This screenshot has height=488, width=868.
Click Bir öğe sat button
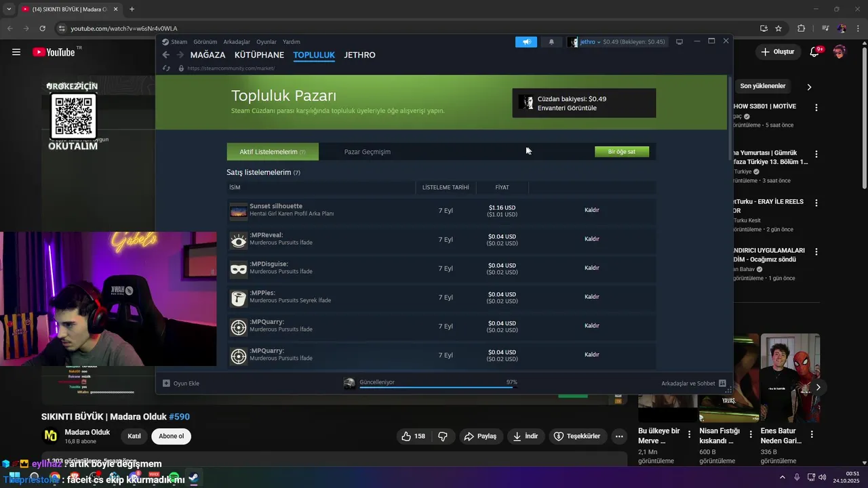coord(622,152)
